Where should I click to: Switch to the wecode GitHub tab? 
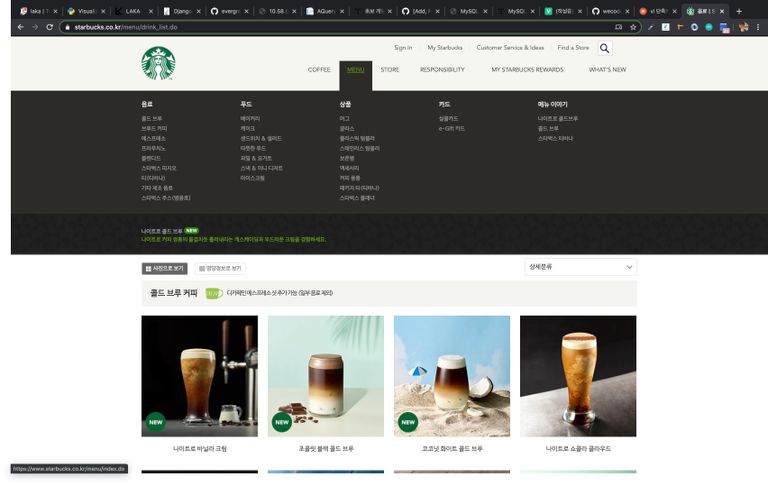coord(611,11)
